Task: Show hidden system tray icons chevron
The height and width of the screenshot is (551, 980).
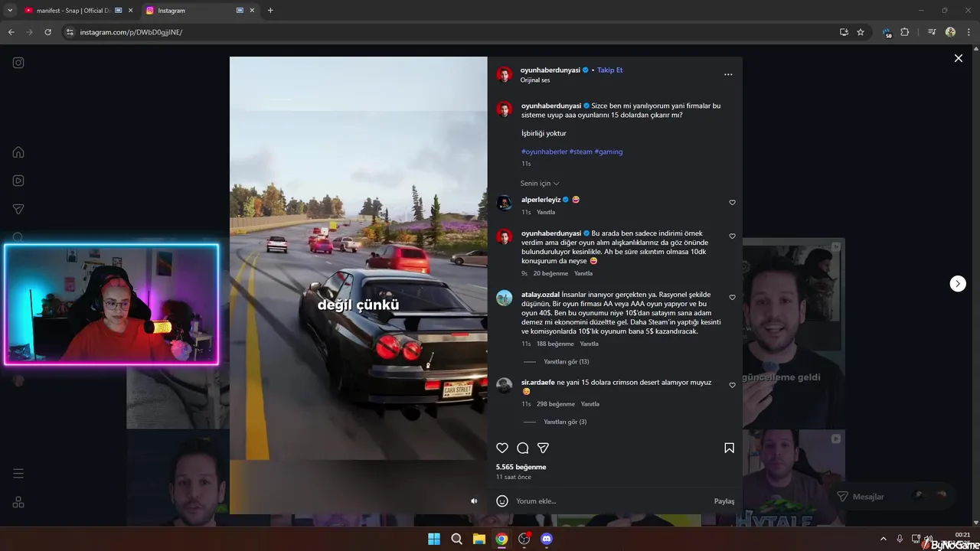Action: tap(883, 539)
